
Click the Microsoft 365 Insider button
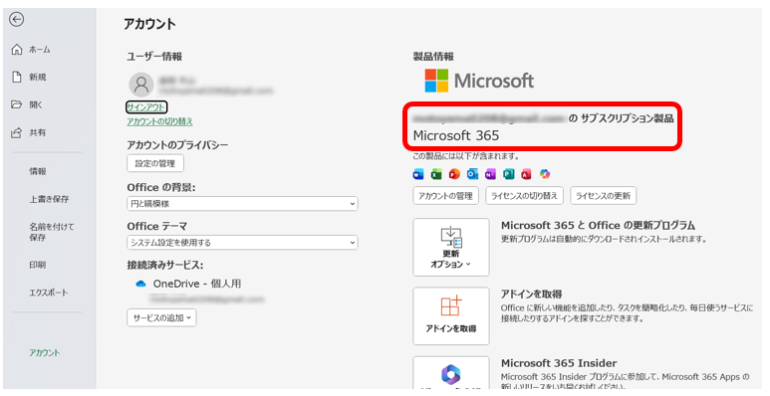coord(451,373)
